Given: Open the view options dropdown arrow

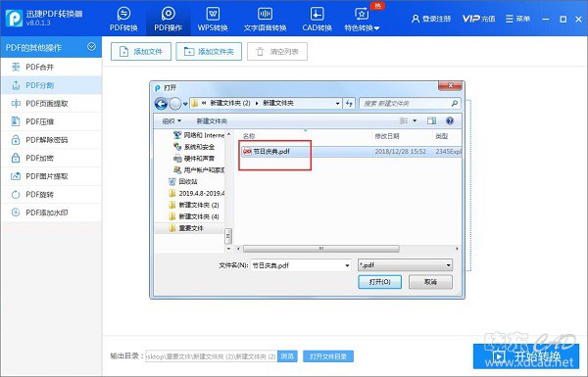Looking at the screenshot, I should pyautogui.click(x=415, y=120).
